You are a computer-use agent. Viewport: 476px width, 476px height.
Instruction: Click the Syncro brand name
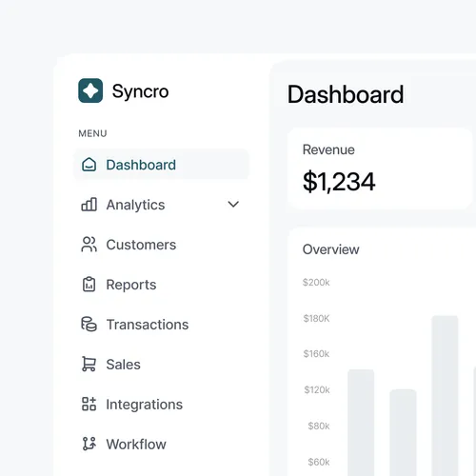pos(140,91)
